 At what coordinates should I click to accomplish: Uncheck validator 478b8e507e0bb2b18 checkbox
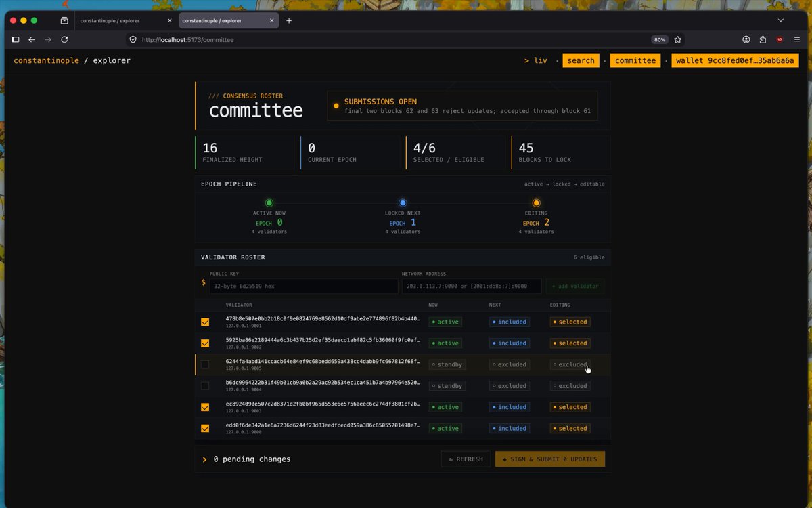(205, 322)
